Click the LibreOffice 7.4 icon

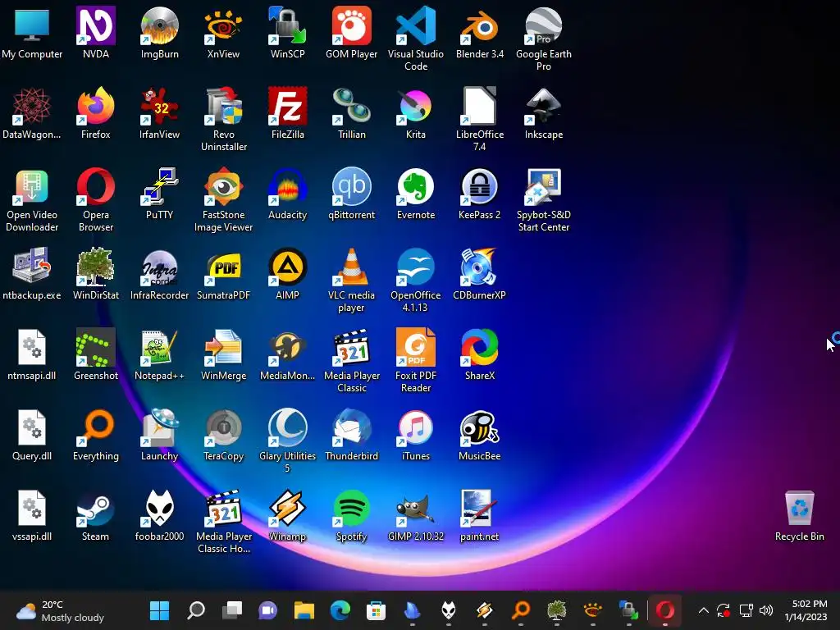coord(479,106)
